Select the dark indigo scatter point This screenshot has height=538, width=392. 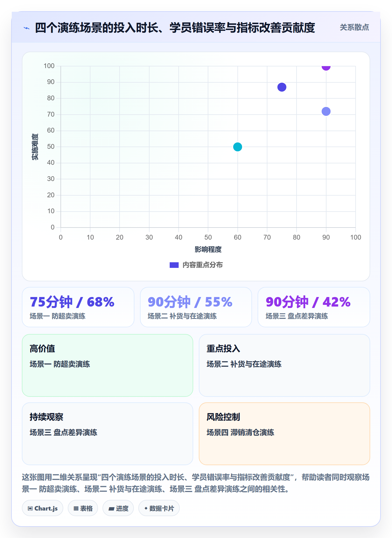click(282, 87)
